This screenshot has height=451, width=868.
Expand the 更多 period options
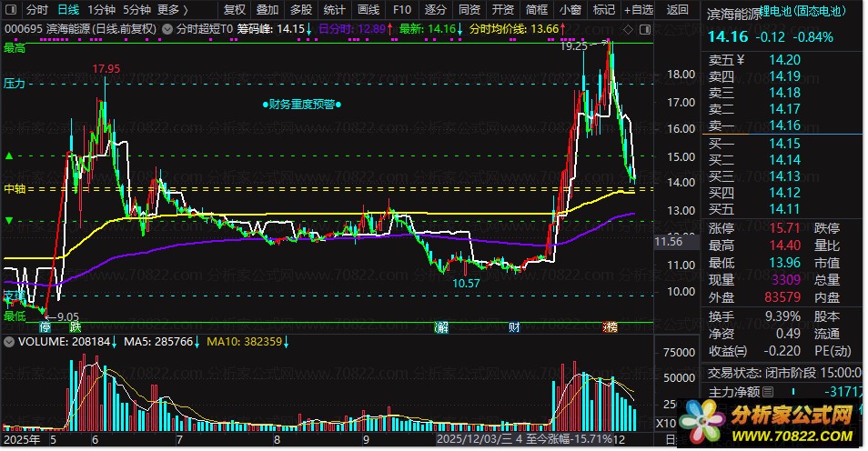coord(172,9)
